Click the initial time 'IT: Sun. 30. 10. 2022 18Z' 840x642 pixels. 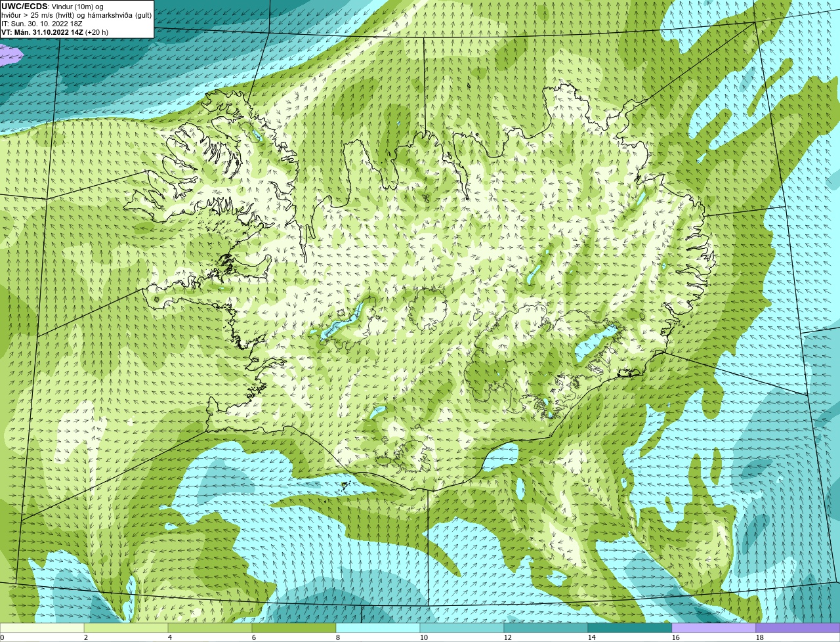click(x=43, y=24)
